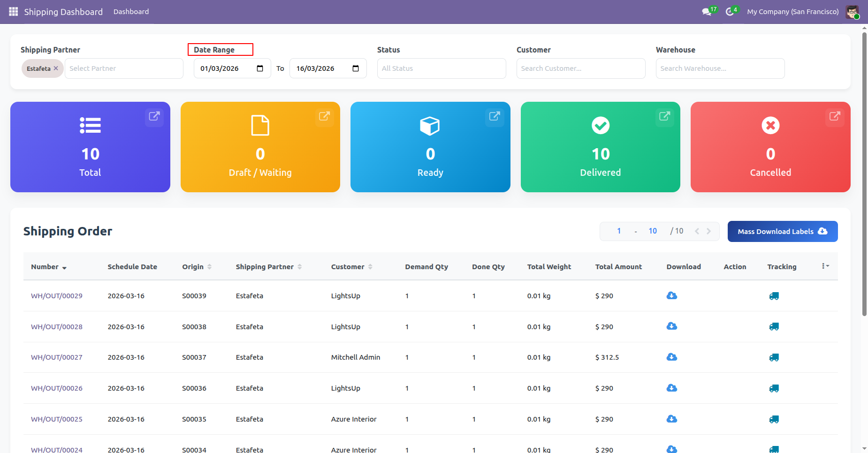Image resolution: width=868 pixels, height=453 pixels.
Task: Open the start date calendar picker
Action: tap(260, 68)
